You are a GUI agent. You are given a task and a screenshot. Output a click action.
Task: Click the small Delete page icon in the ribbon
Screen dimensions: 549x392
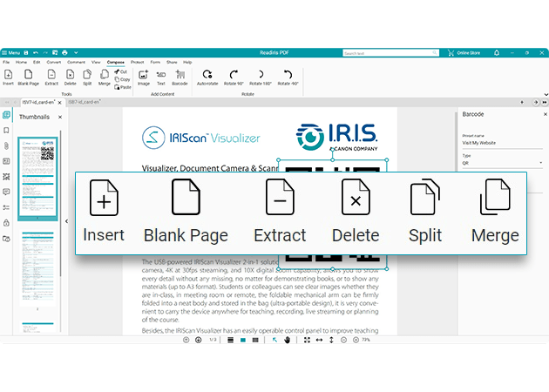pyautogui.click(x=70, y=75)
